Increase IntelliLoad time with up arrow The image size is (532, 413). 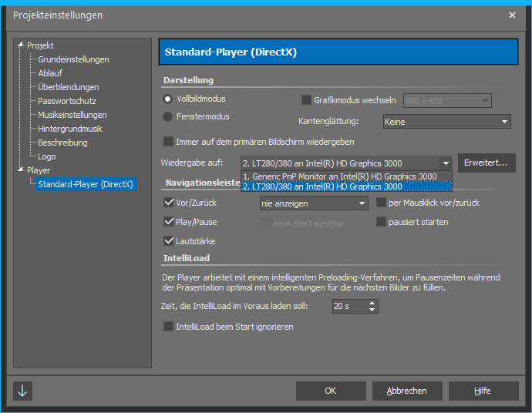[372, 303]
